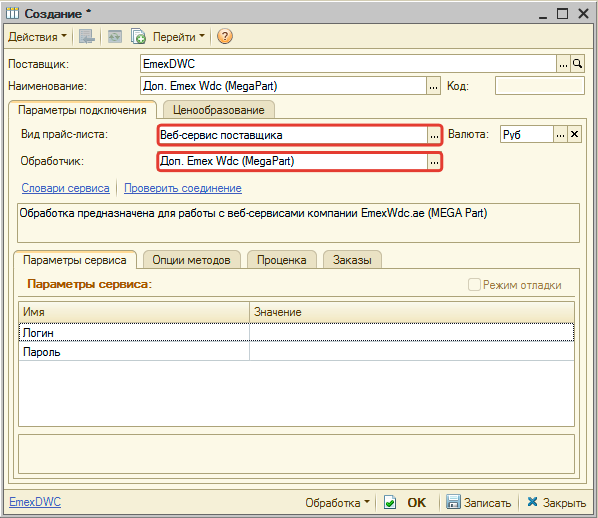Click the floppy disk Записать icon
Viewport: 598px width, 518px height.
tap(453, 502)
